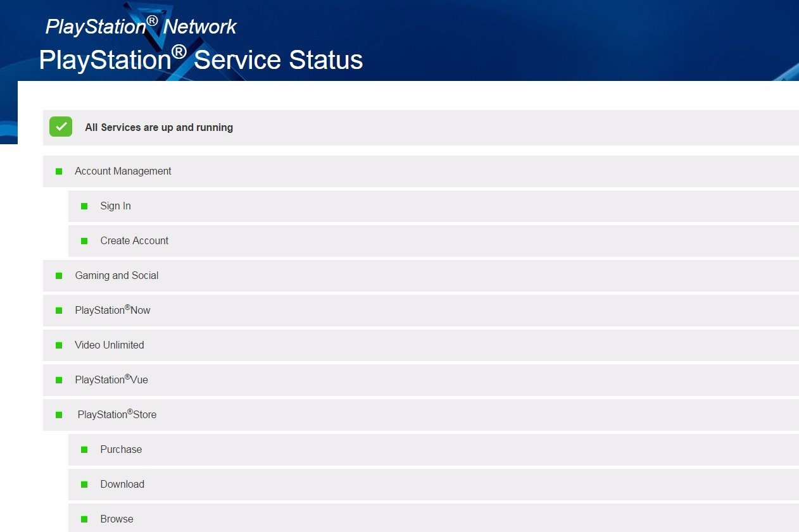Image resolution: width=799 pixels, height=532 pixels.
Task: Click the green checkmark status icon
Action: pos(61,127)
